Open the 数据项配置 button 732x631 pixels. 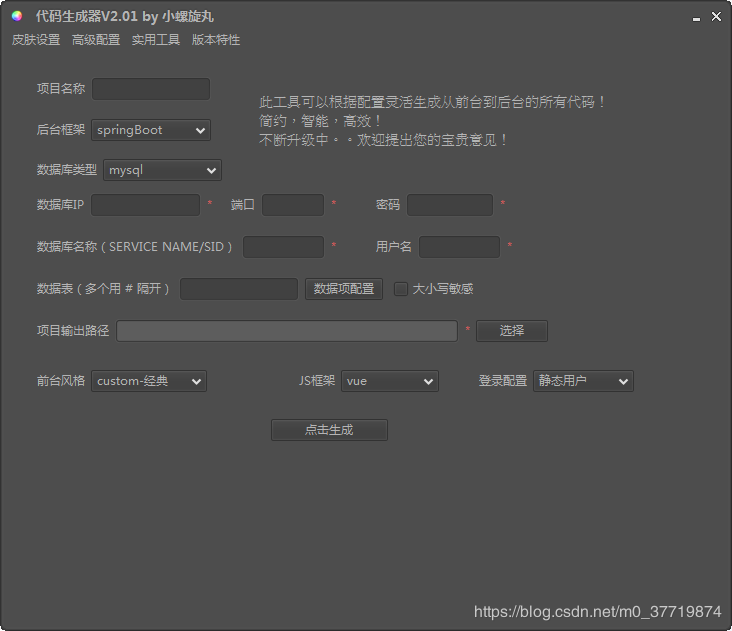(x=344, y=289)
